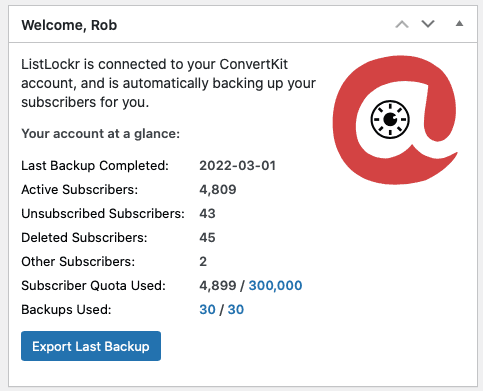
Task: Select the Deleted Subscribers value 45
Action: click(207, 238)
